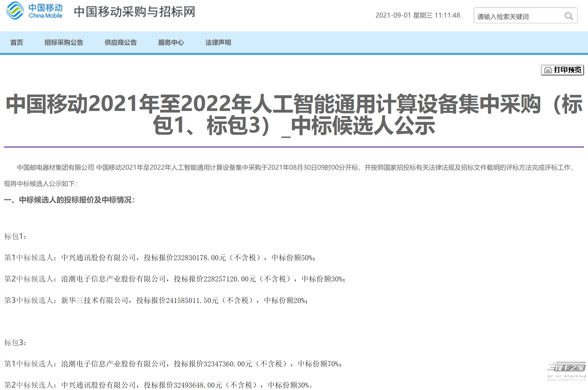This screenshot has height=390, width=588.
Task: Click the search magnifier icon
Action: pyautogui.click(x=568, y=16)
